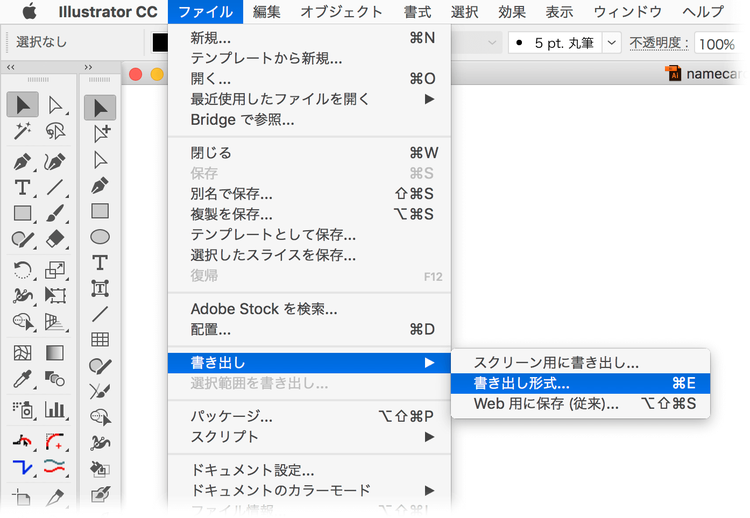This screenshot has height=518, width=750.
Task: Open the Apple menu
Action: (30, 11)
